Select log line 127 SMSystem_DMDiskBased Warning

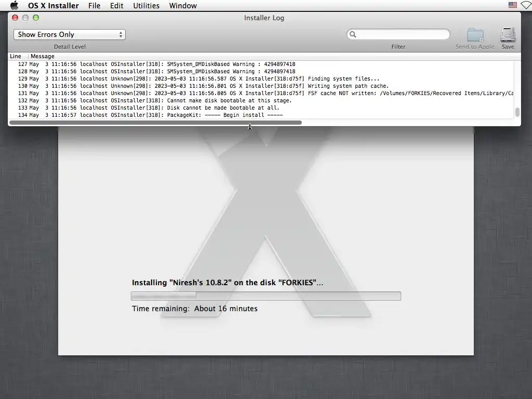[261, 64]
